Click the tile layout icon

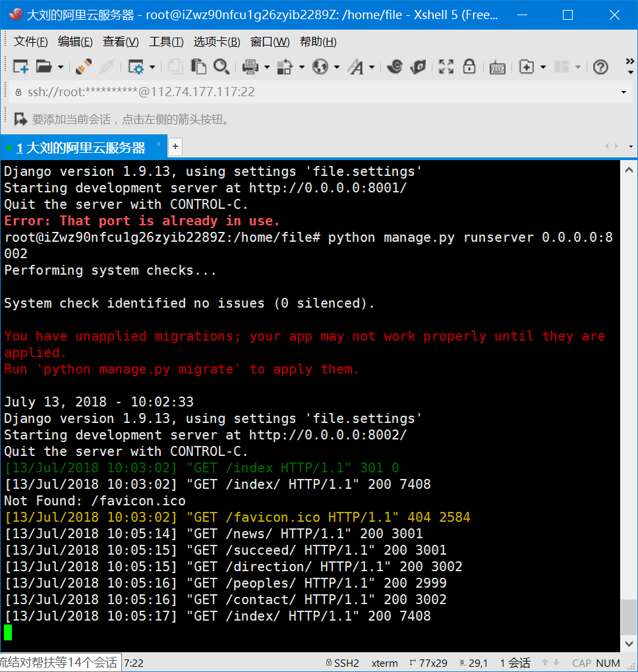click(x=562, y=67)
